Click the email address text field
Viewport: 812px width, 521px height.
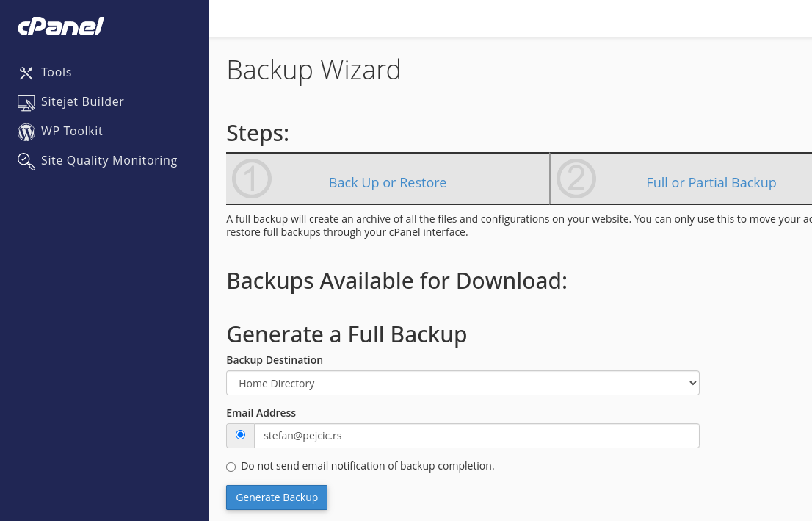click(476, 436)
